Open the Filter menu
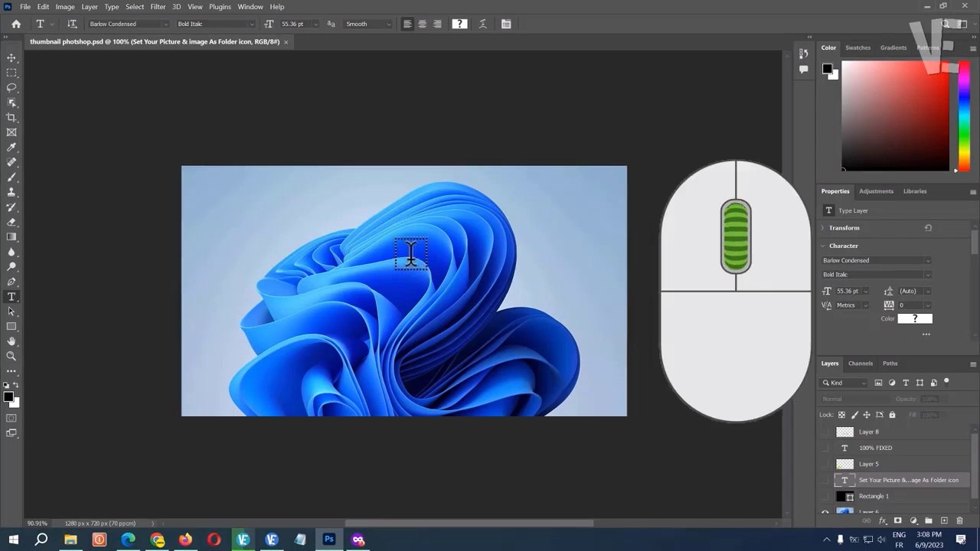Image resolution: width=980 pixels, height=551 pixels. (x=158, y=7)
